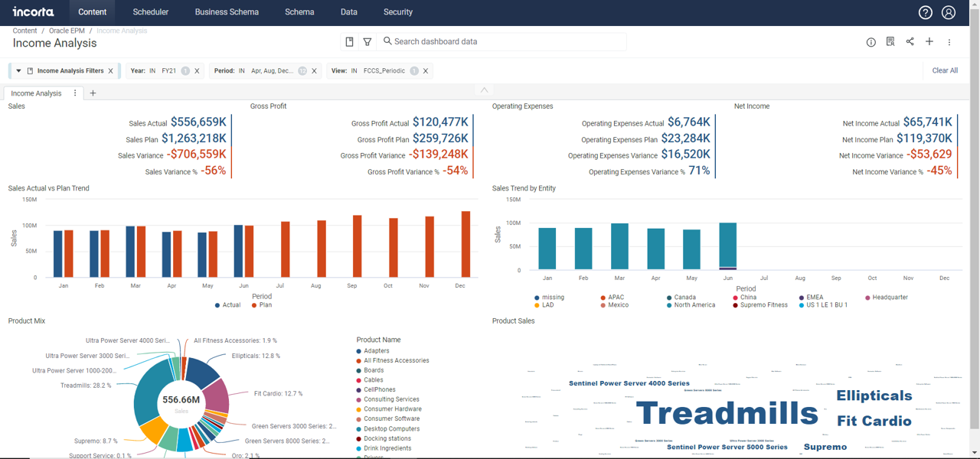
Task: Click Ellipticals in the word cloud
Action: coord(874,396)
